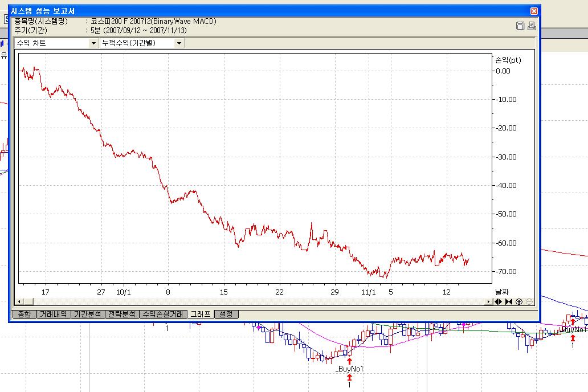Screen dimensions: 588x392
Task: Open the 거래내역 tab
Action: click(x=54, y=314)
